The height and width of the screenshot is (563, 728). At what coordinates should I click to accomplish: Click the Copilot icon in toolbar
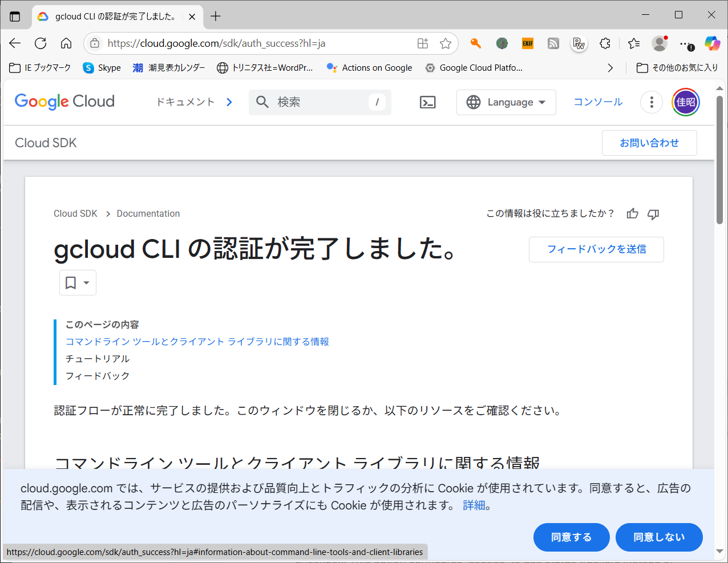click(711, 43)
